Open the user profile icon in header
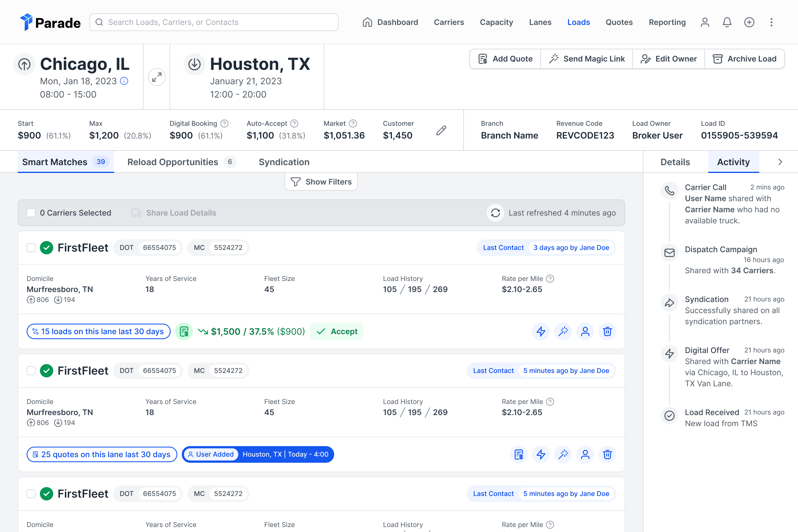The height and width of the screenshot is (532, 798). point(705,22)
